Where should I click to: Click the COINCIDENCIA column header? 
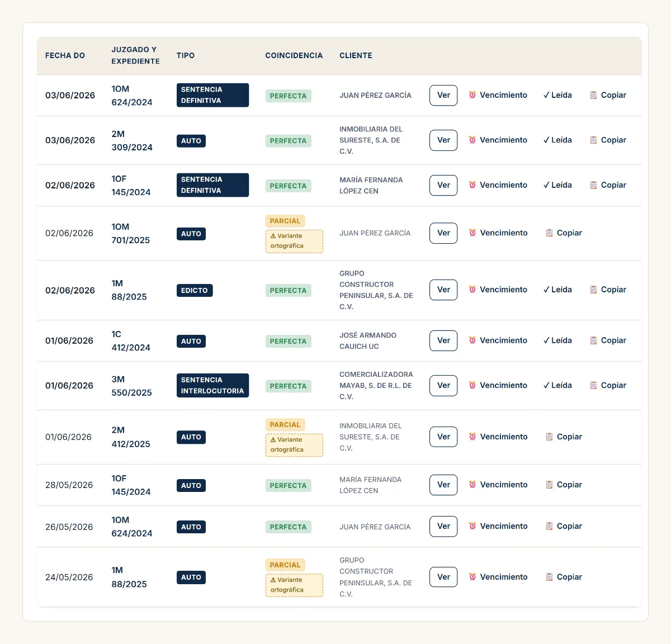click(x=294, y=55)
